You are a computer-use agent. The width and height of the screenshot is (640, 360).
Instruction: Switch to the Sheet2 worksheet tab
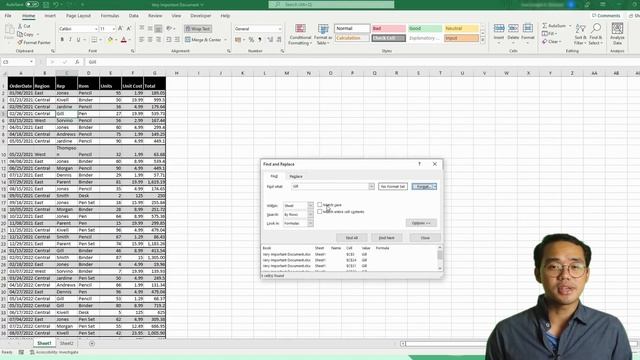67,343
